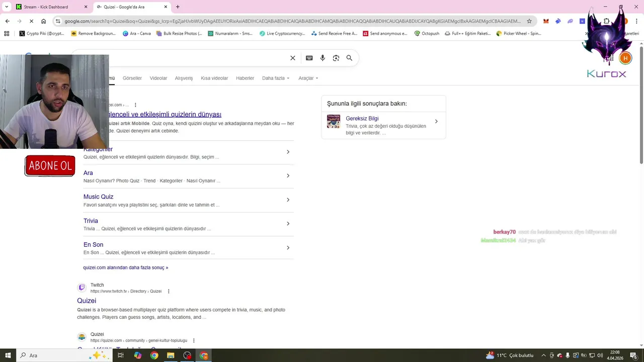Image resolution: width=644 pixels, height=362 pixels.
Task: Expand the Araçlar dropdown
Action: (308, 78)
